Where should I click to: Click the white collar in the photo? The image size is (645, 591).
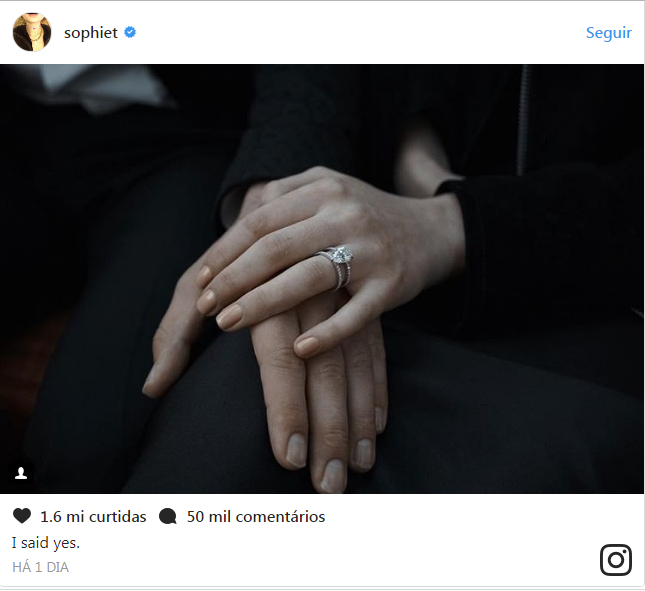[103, 87]
